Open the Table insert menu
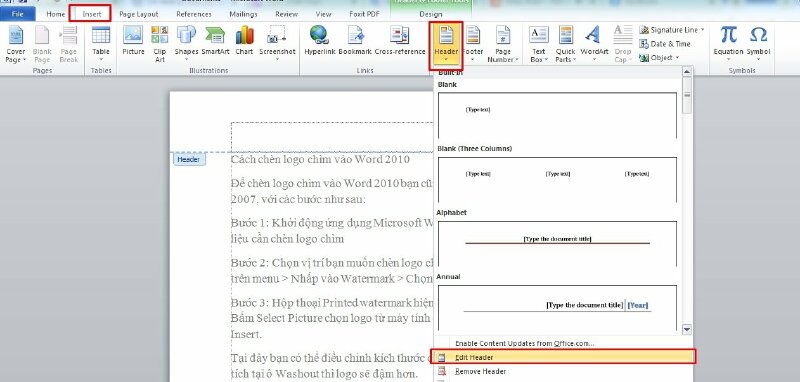The height and width of the screenshot is (382, 800). point(101,44)
